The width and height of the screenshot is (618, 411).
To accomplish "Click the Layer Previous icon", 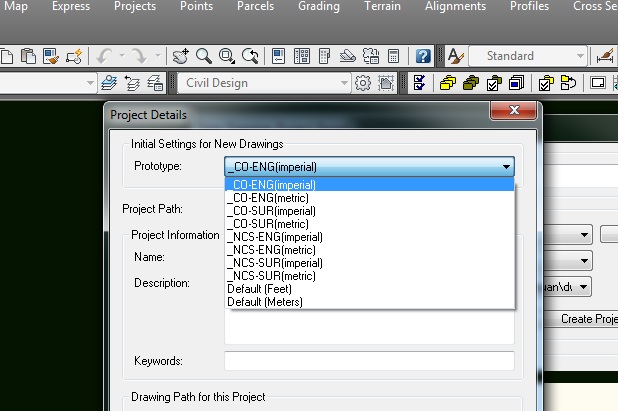I will point(132,83).
